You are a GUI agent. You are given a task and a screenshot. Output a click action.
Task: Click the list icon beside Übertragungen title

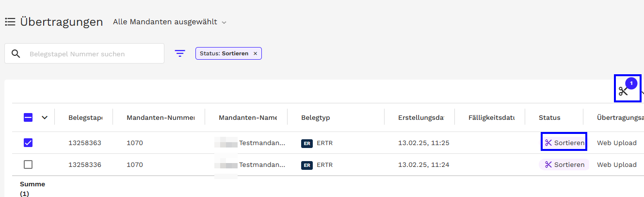10,22
